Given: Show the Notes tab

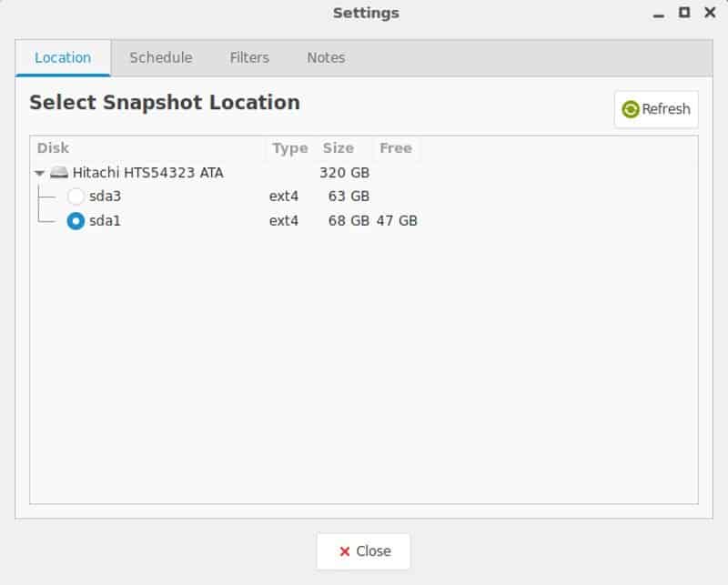Looking at the screenshot, I should [x=326, y=58].
